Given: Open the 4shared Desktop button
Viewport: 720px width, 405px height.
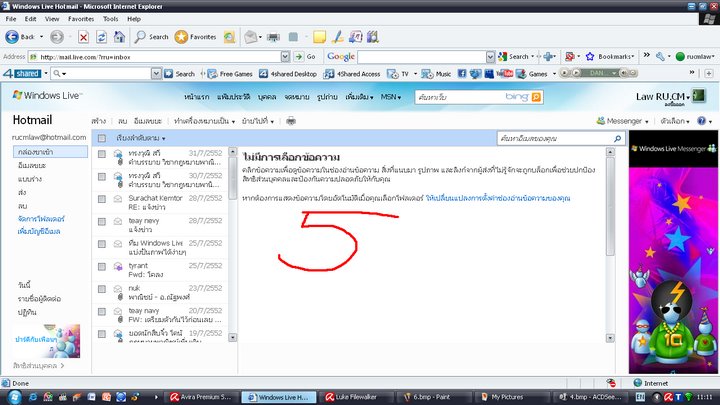Looking at the screenshot, I should coord(288,73).
